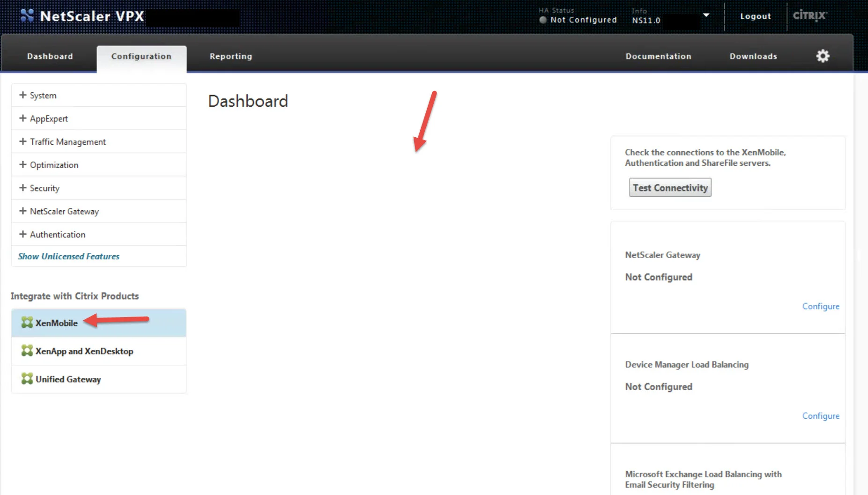
Task: Click the Dashboard page heading
Action: [248, 101]
